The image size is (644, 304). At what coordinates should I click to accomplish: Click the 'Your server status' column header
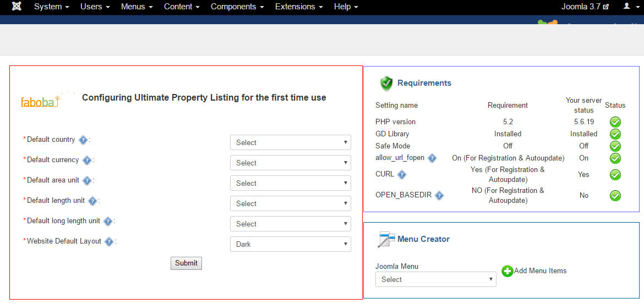click(583, 106)
